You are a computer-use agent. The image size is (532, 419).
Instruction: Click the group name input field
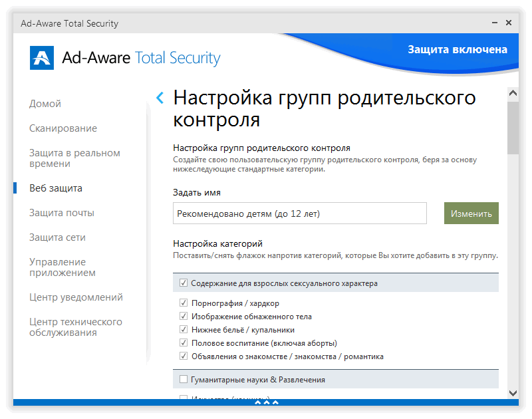(299, 213)
